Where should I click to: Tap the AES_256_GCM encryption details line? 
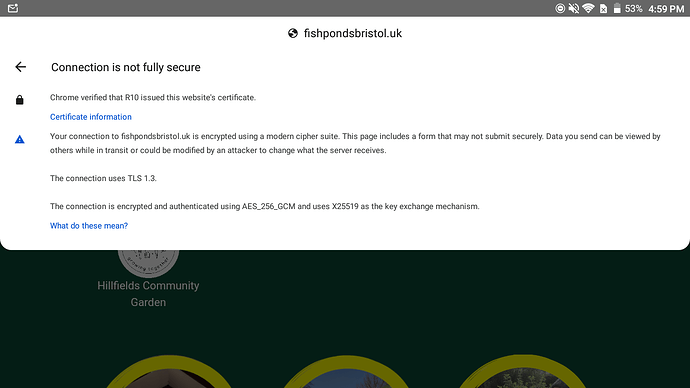tap(264, 206)
